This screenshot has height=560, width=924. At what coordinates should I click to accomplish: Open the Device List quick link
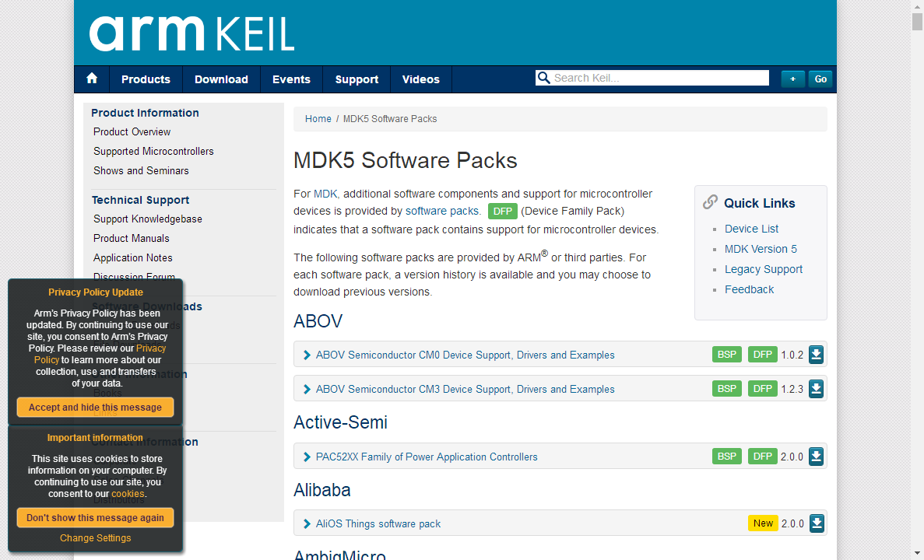pyautogui.click(x=751, y=229)
